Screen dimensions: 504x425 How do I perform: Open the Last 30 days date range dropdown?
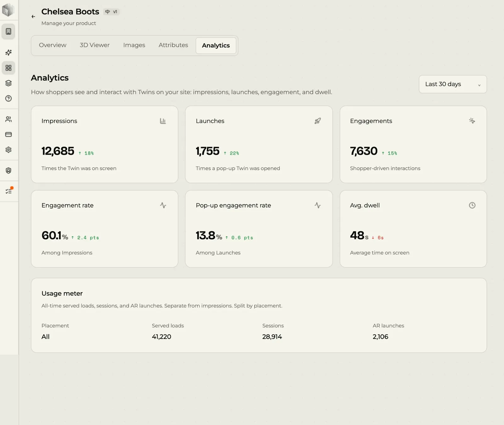click(x=453, y=84)
